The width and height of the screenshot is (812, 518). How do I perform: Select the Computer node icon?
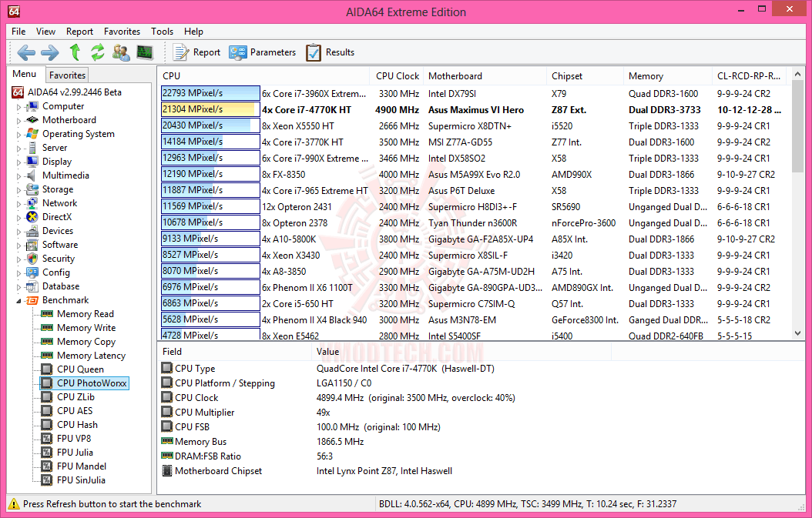pyautogui.click(x=32, y=106)
